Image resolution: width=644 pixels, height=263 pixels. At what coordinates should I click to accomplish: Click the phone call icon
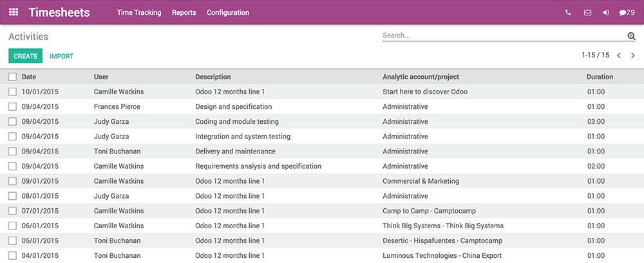tap(568, 12)
